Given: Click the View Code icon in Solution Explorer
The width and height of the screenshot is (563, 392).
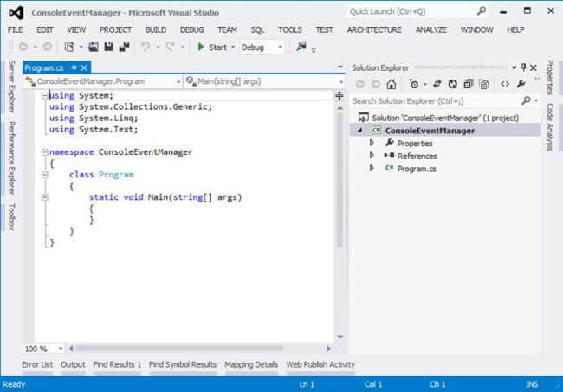Looking at the screenshot, I should click(x=505, y=84).
